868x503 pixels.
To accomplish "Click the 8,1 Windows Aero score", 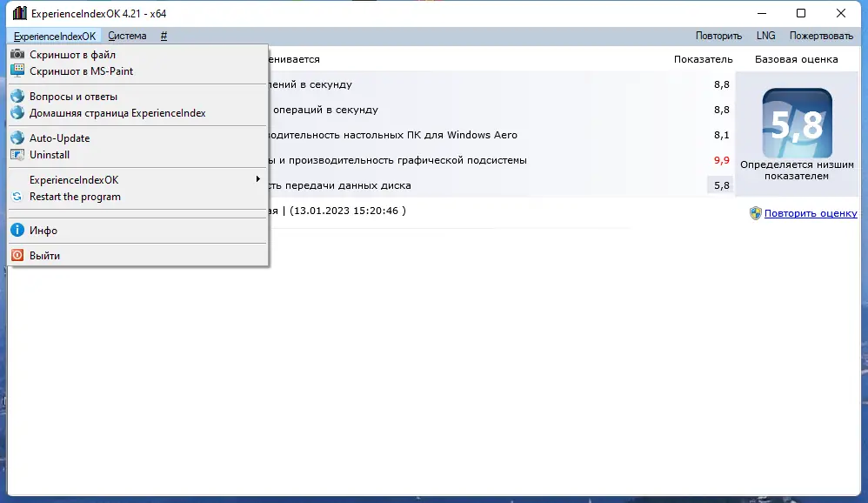I will click(x=721, y=135).
